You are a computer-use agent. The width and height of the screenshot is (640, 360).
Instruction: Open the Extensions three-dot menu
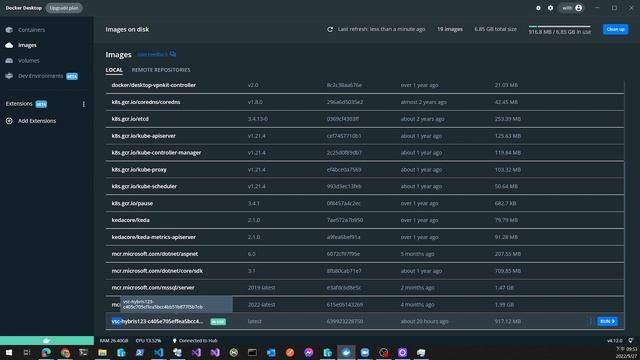(84, 104)
